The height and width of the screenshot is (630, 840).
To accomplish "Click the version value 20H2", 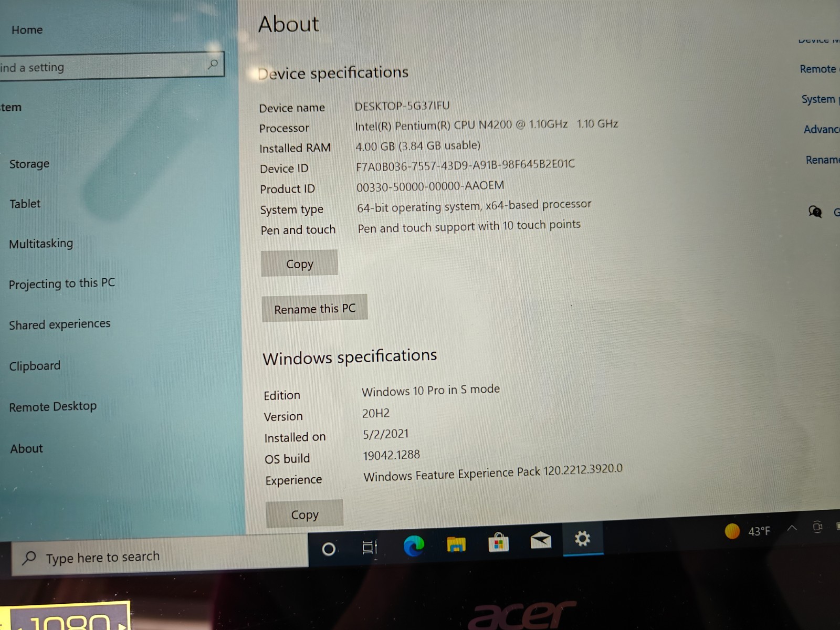I will pyautogui.click(x=376, y=413).
